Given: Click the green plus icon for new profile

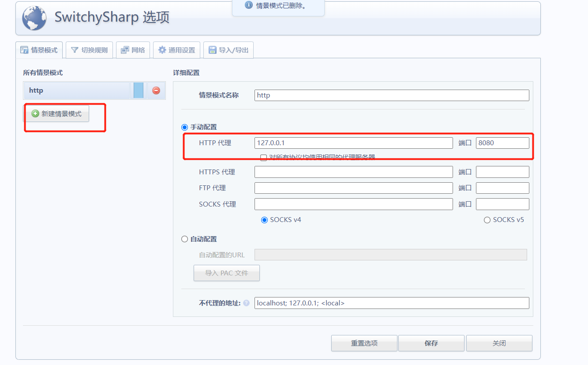Looking at the screenshot, I should 35,113.
